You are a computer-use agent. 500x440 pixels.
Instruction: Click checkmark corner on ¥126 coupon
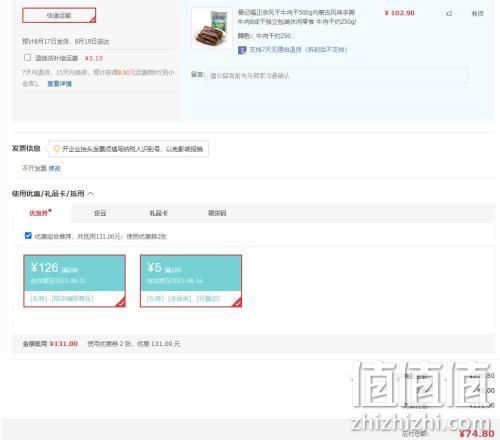point(121,302)
